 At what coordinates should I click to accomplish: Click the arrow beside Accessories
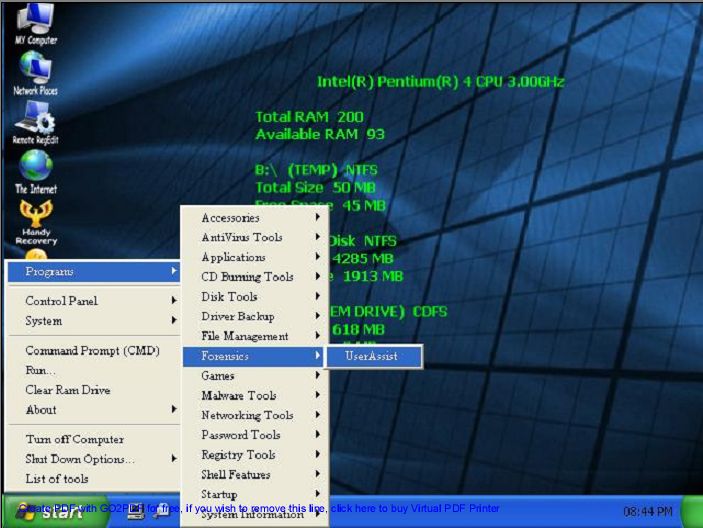317,217
